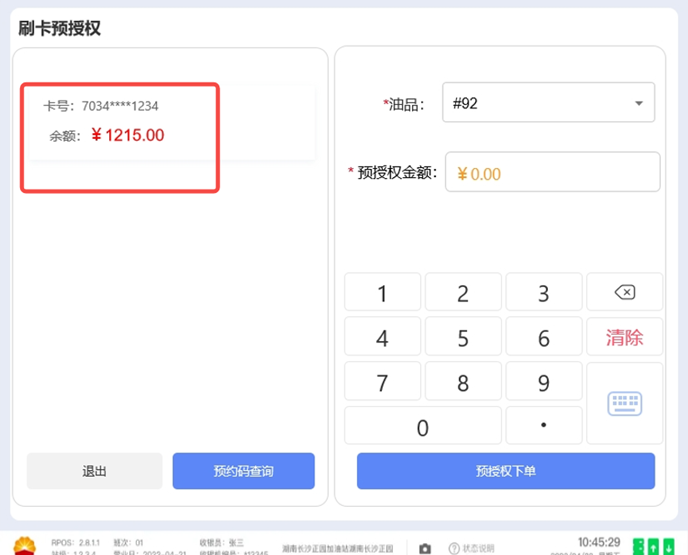Open the #92 oil product combo box

pyautogui.click(x=540, y=103)
